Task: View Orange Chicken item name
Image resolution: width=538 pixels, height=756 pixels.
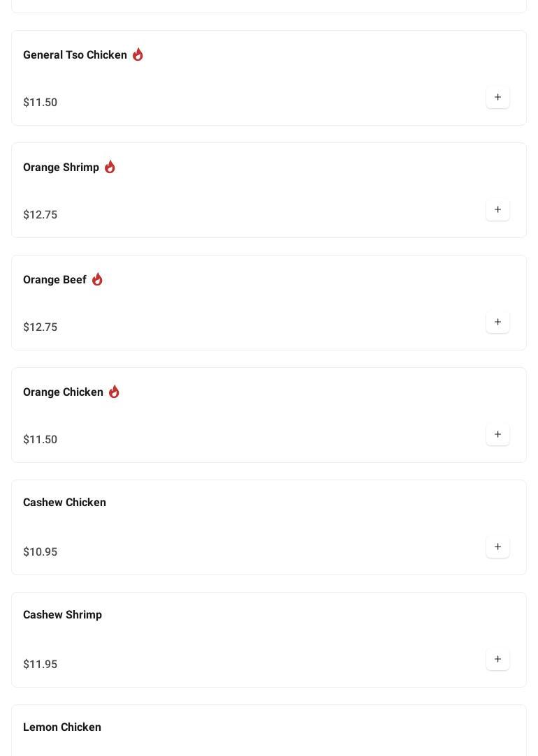Action: 63,392
